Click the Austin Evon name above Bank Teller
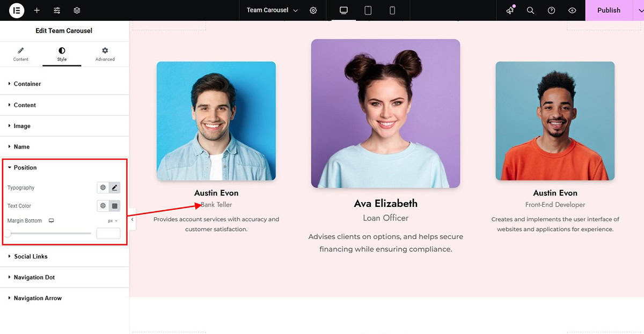 216,192
